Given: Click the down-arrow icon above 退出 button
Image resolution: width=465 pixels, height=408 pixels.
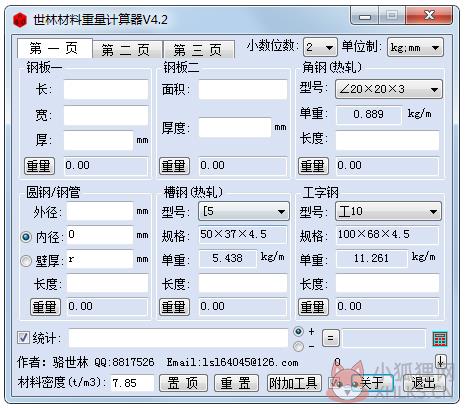Looking at the screenshot, I should pos(441,361).
